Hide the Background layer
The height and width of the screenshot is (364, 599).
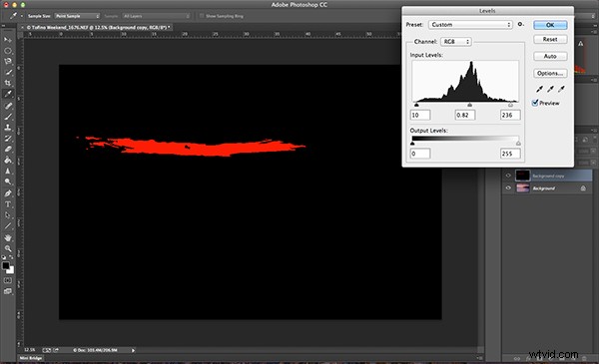click(508, 187)
